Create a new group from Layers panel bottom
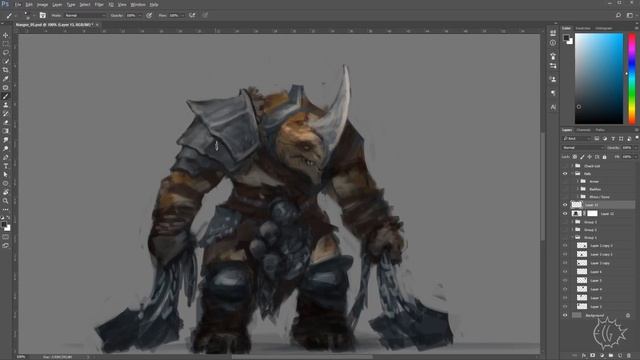 point(611,356)
